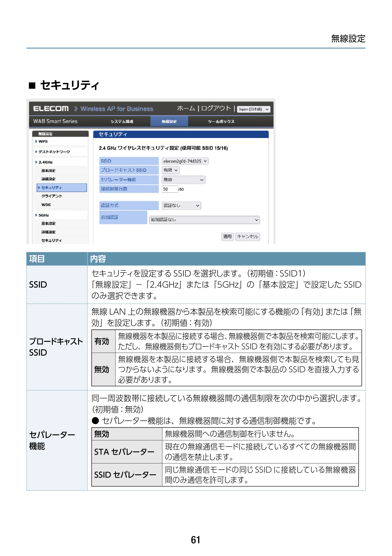Expand the 2.4GHz sidebar section
Viewport: 392px width, 556px height.
(x=61, y=162)
